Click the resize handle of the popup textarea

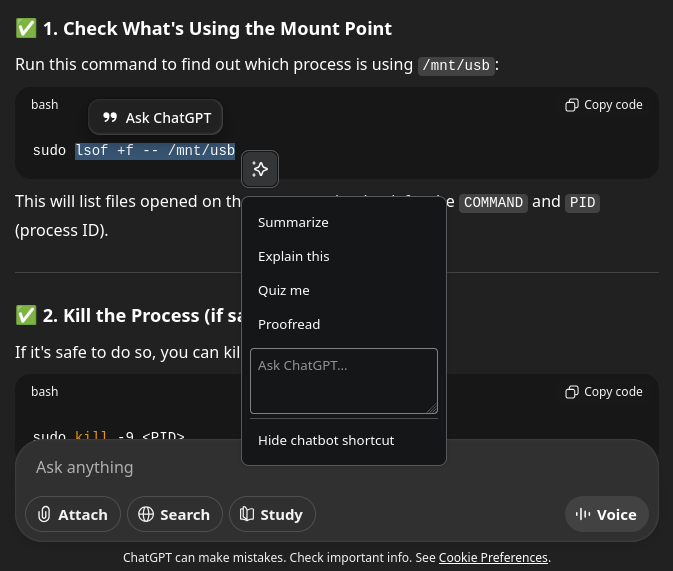432,407
